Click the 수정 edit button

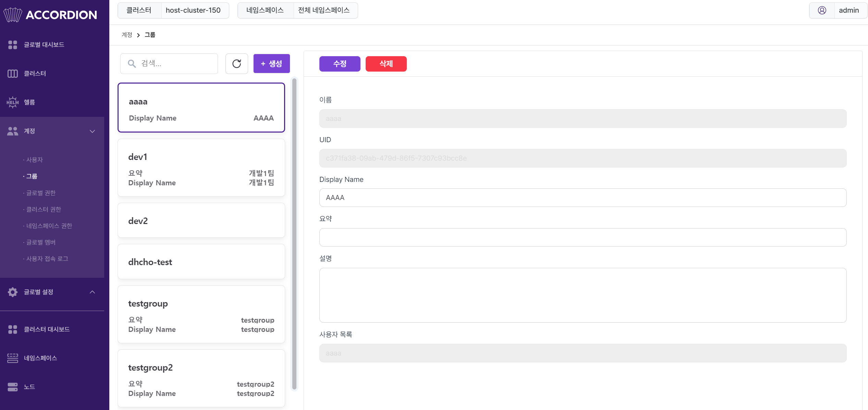point(340,64)
